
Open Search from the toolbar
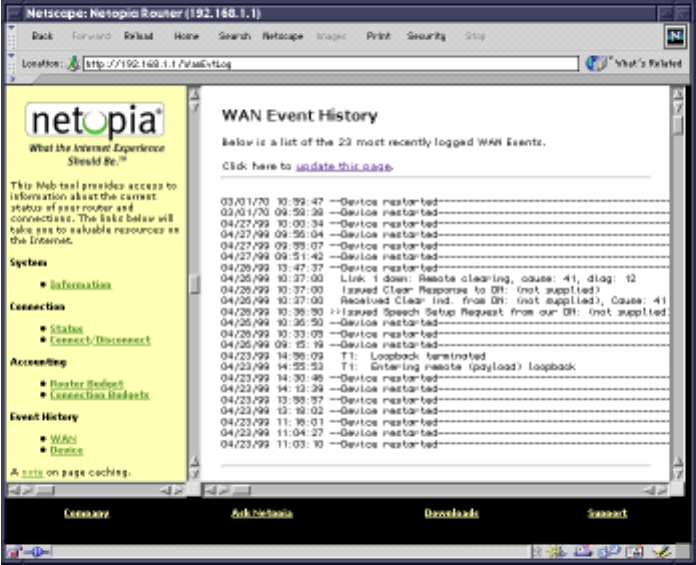point(234,36)
